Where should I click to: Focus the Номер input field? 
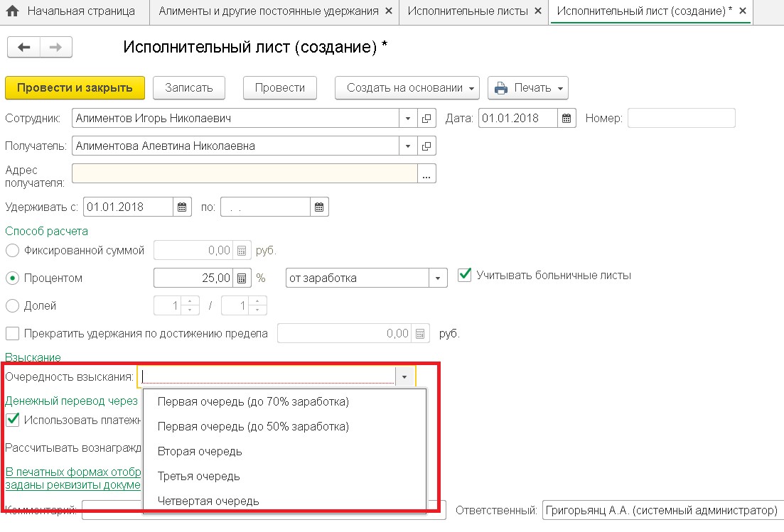[x=682, y=119]
